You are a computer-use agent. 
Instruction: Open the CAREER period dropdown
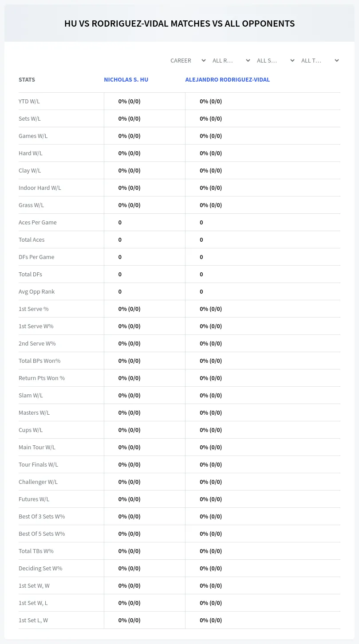click(x=188, y=60)
